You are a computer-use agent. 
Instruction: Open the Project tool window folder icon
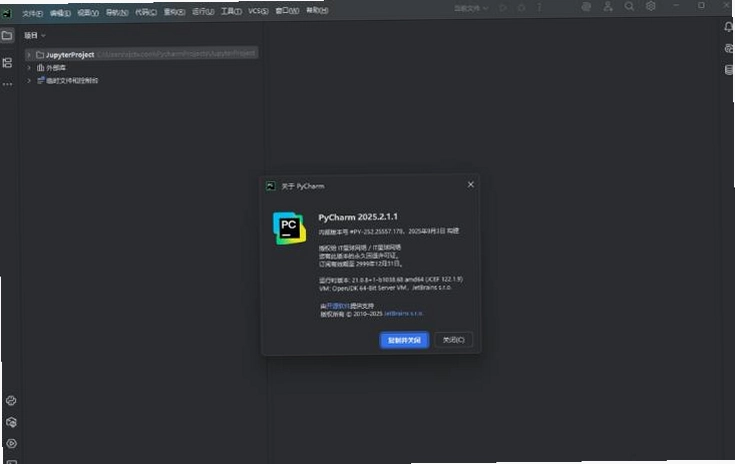pos(7,36)
